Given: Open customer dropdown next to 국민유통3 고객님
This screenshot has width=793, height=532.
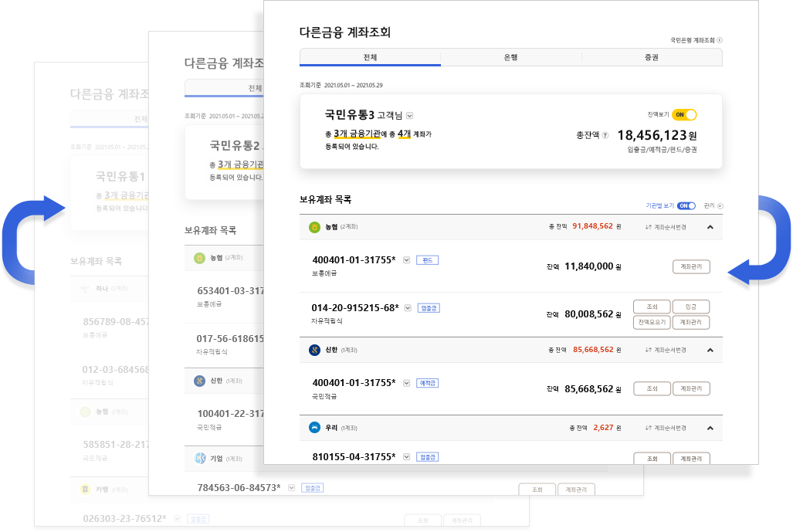Looking at the screenshot, I should (x=410, y=116).
